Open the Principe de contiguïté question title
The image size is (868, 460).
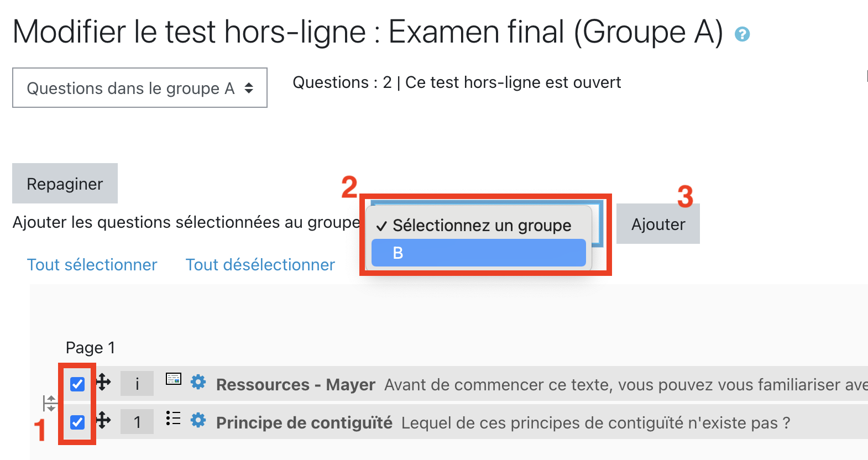[x=304, y=423]
